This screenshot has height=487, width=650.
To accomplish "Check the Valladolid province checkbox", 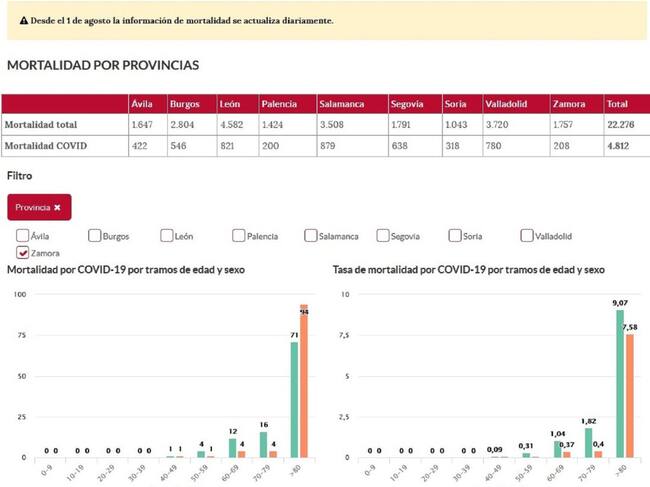I will 527,236.
